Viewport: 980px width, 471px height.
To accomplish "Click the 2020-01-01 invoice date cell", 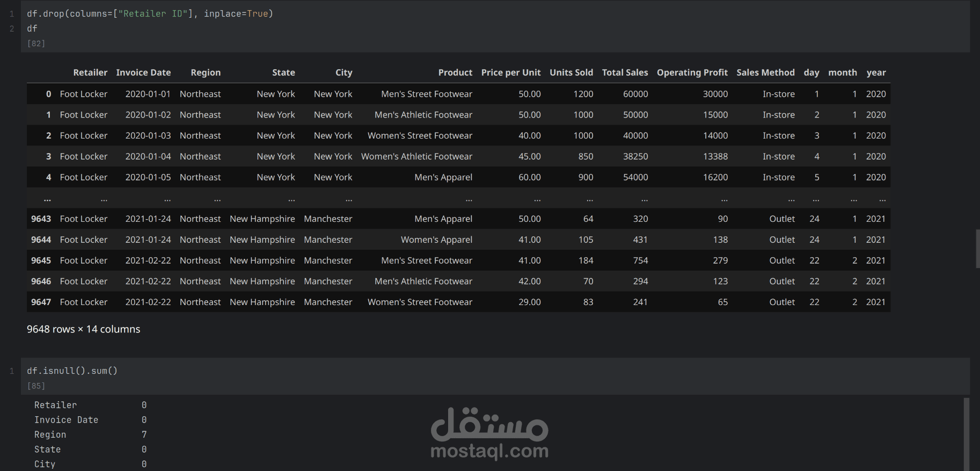I will [x=148, y=94].
